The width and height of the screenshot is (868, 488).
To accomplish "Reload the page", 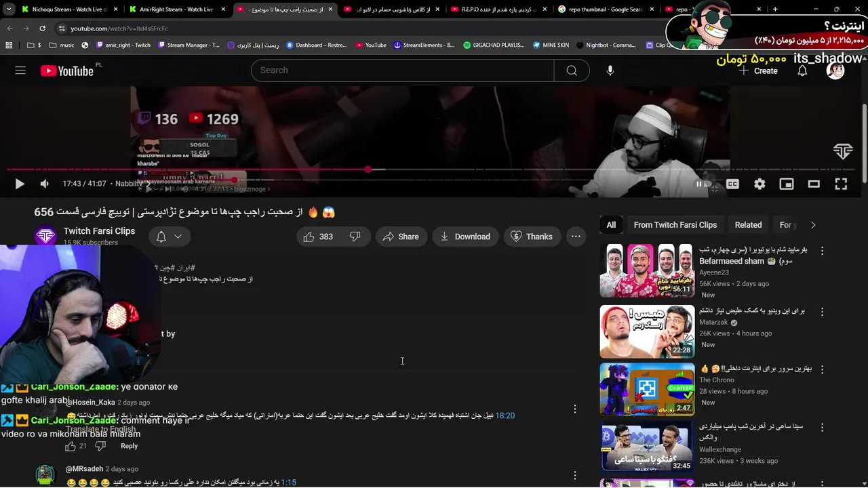I will coord(42,28).
